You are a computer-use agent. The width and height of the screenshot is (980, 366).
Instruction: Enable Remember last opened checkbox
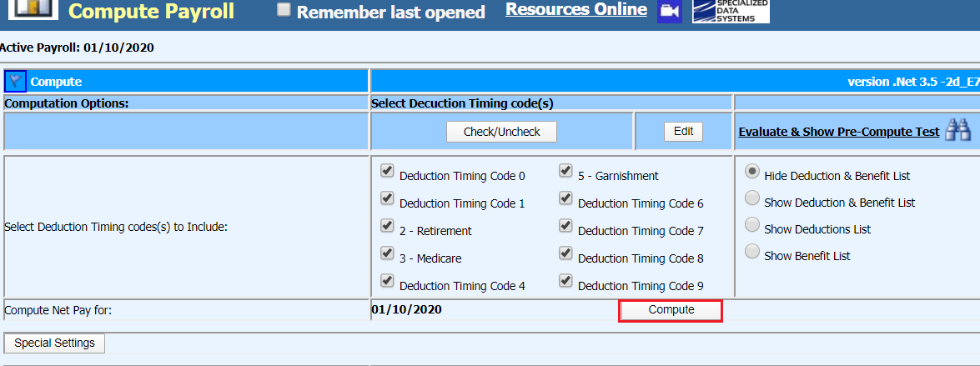coord(284,10)
